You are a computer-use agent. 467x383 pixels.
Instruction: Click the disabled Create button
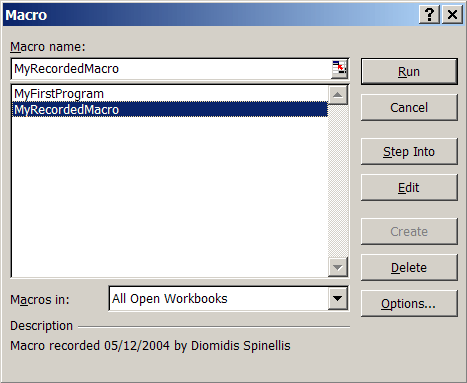tap(409, 232)
